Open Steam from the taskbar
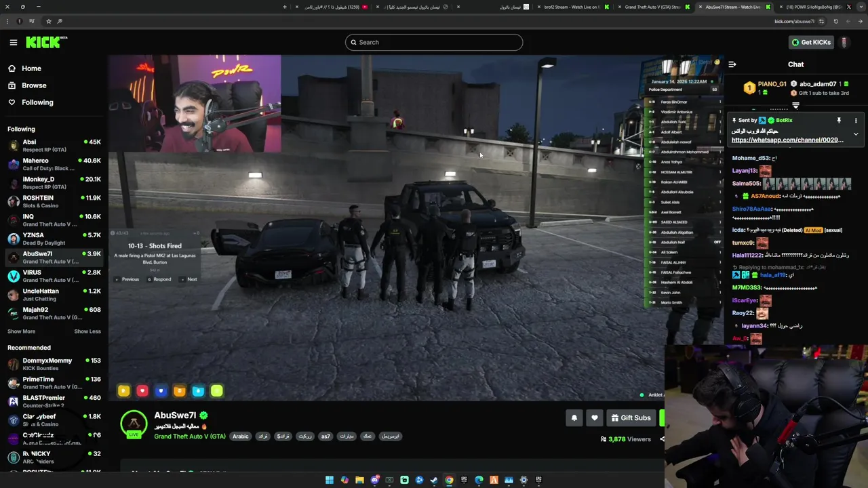The height and width of the screenshot is (488, 868). 434,480
